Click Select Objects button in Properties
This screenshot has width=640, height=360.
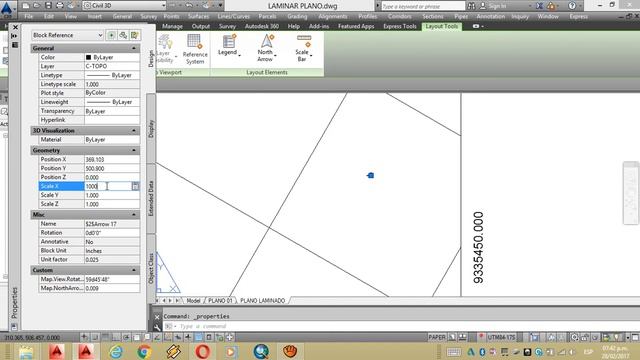123,36
